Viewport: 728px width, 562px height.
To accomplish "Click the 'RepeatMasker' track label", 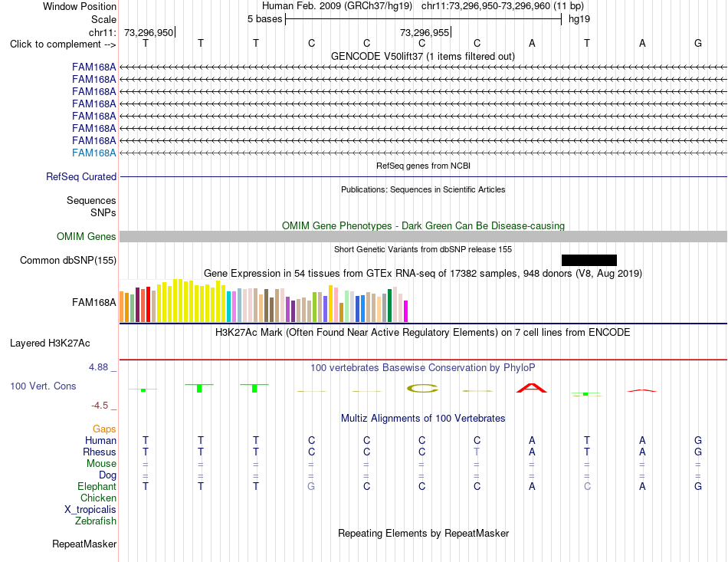I will point(84,544).
